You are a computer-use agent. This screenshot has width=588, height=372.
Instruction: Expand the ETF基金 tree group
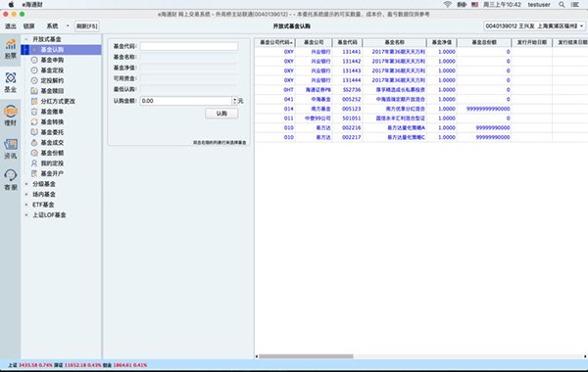(x=26, y=205)
